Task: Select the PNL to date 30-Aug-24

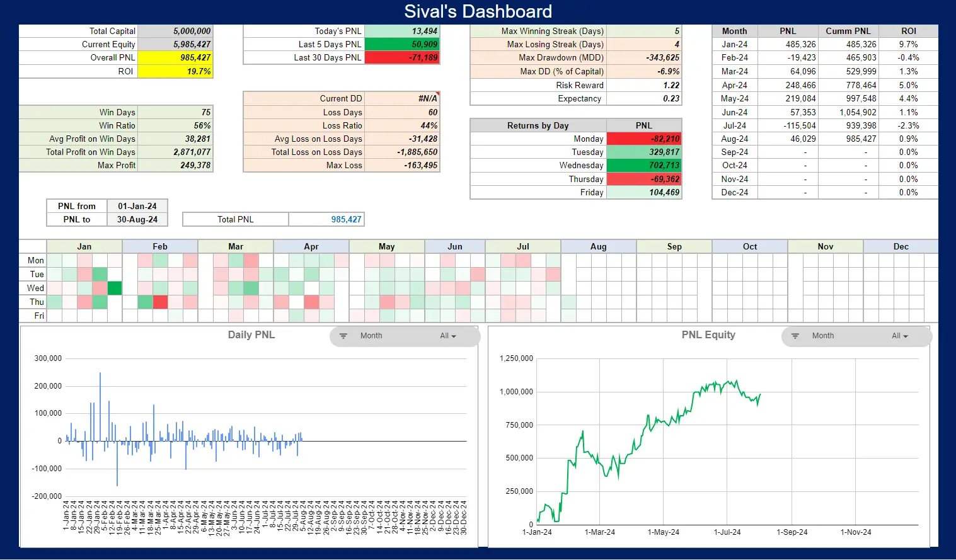Action: [137, 219]
